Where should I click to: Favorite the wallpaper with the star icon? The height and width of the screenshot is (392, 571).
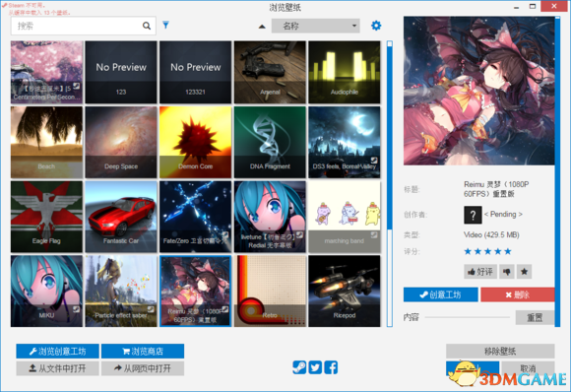pos(524,272)
